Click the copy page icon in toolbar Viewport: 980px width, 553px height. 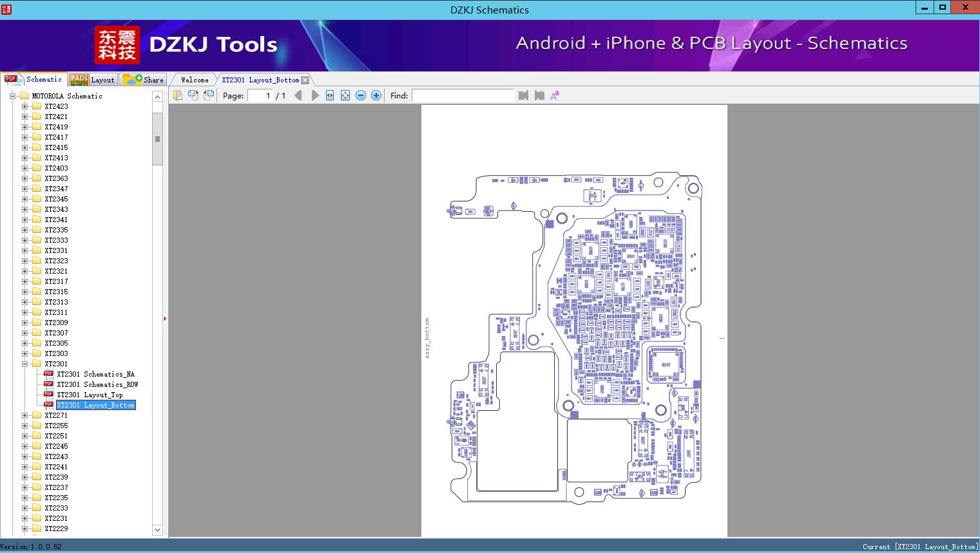(x=178, y=95)
